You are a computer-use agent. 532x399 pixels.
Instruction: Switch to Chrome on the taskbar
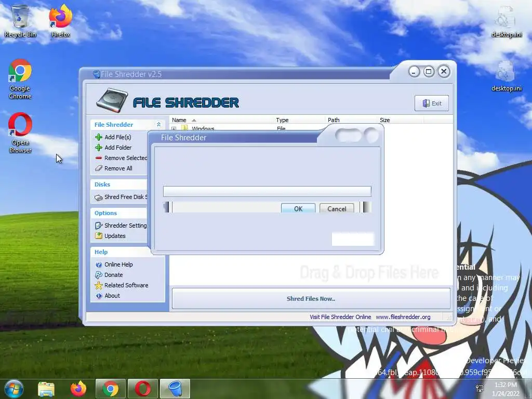111,389
